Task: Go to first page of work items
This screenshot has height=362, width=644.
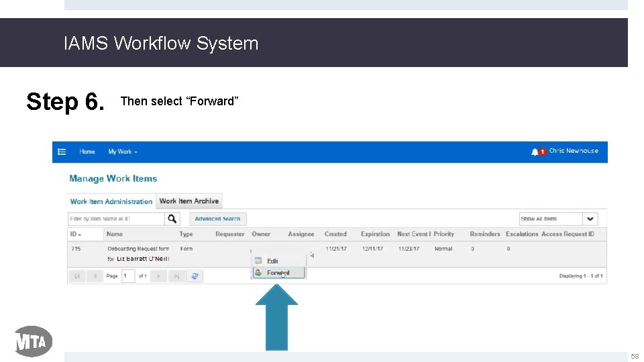Action: coord(76,276)
